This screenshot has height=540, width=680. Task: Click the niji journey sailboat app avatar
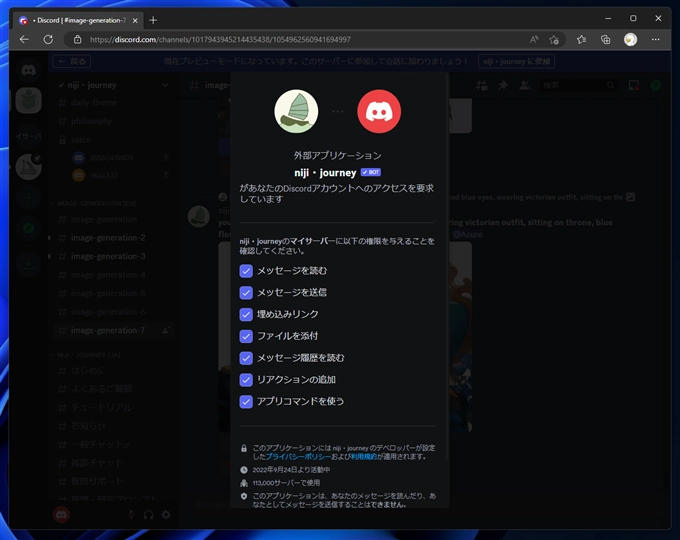click(296, 111)
